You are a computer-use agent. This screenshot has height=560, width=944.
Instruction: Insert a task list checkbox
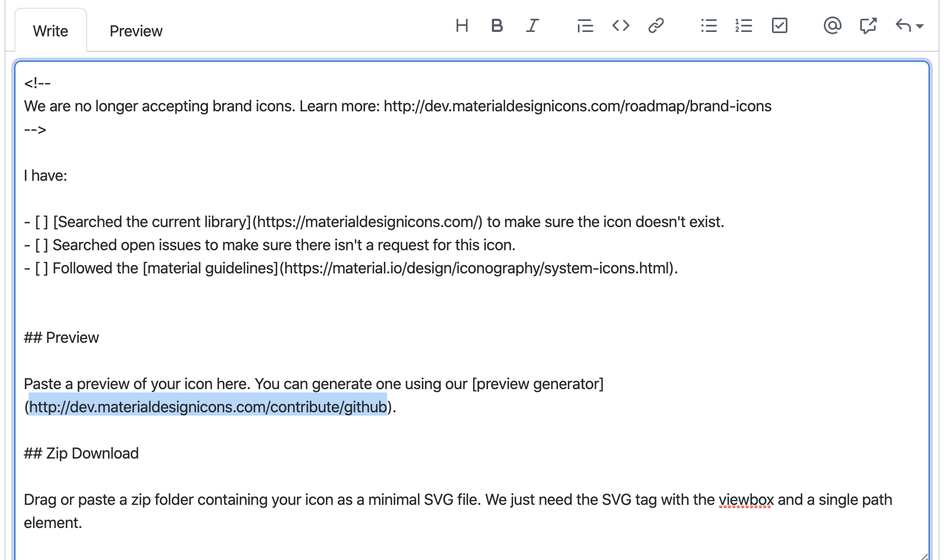pos(779,25)
